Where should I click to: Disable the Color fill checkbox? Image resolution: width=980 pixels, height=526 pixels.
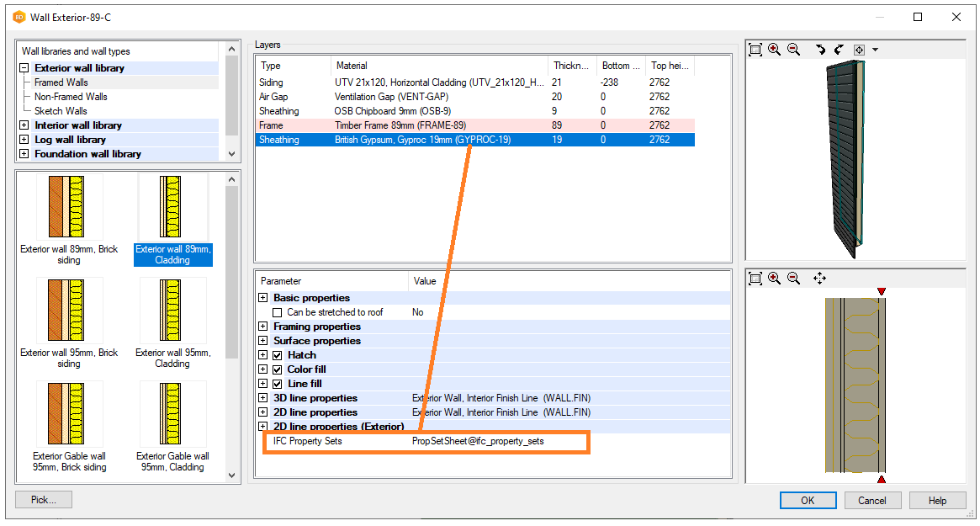(278, 369)
